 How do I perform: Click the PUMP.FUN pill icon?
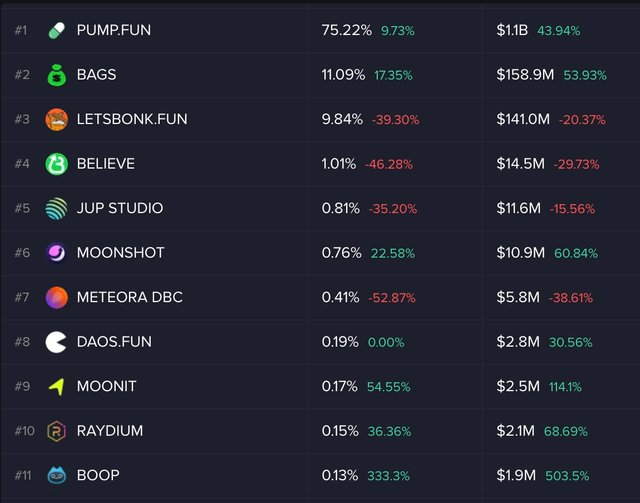(57, 30)
